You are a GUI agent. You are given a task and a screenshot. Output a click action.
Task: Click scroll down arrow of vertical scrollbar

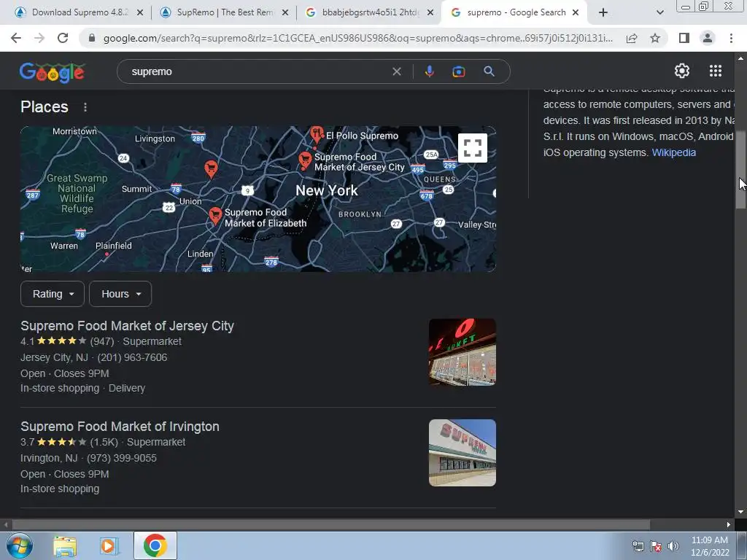tap(740, 513)
